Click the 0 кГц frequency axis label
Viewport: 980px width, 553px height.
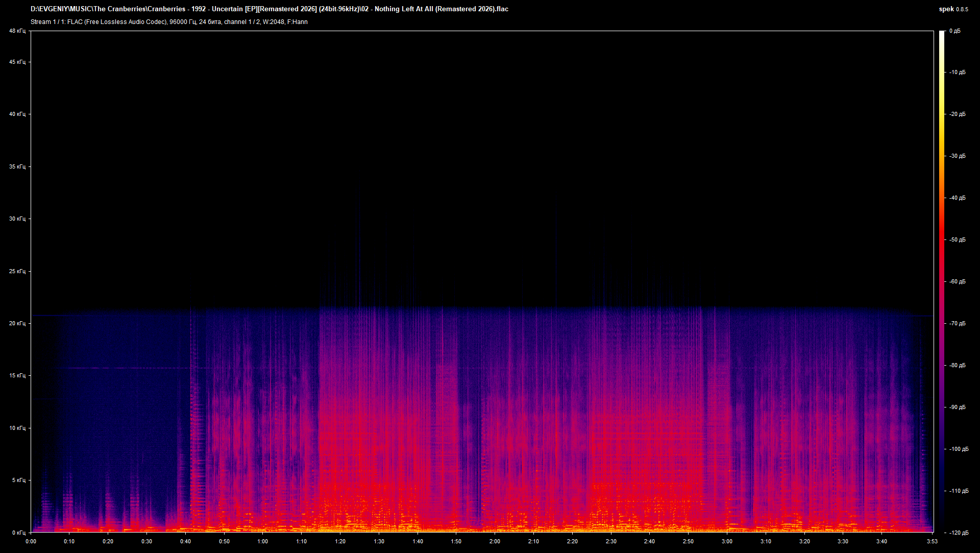18,533
